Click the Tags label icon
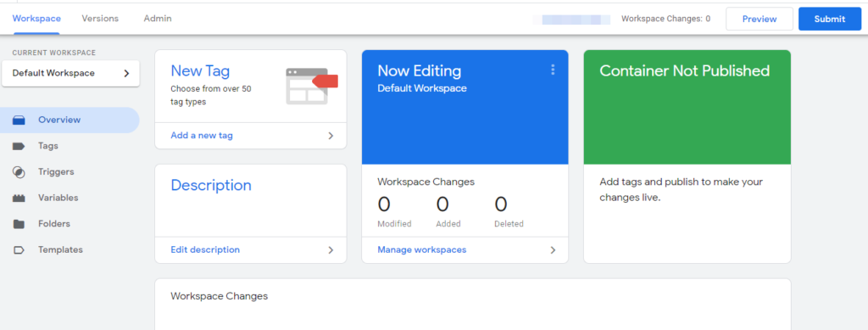The image size is (868, 330). (19, 146)
